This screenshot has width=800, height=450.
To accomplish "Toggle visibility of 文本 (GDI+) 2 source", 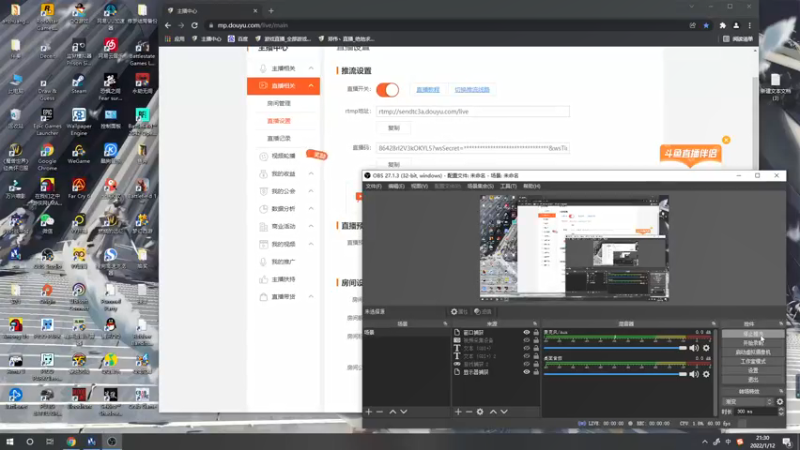I will tap(526, 356).
